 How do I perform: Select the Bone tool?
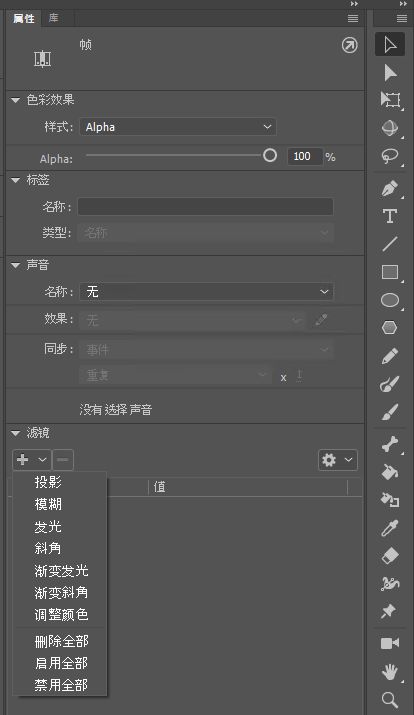pyautogui.click(x=390, y=444)
